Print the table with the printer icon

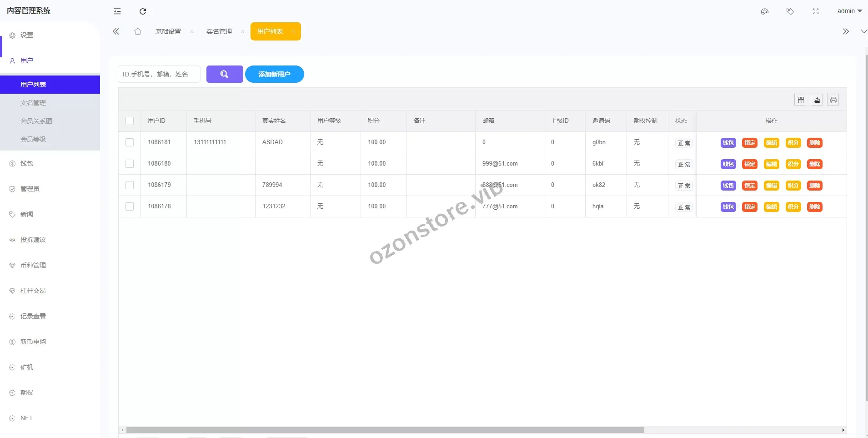pos(833,100)
